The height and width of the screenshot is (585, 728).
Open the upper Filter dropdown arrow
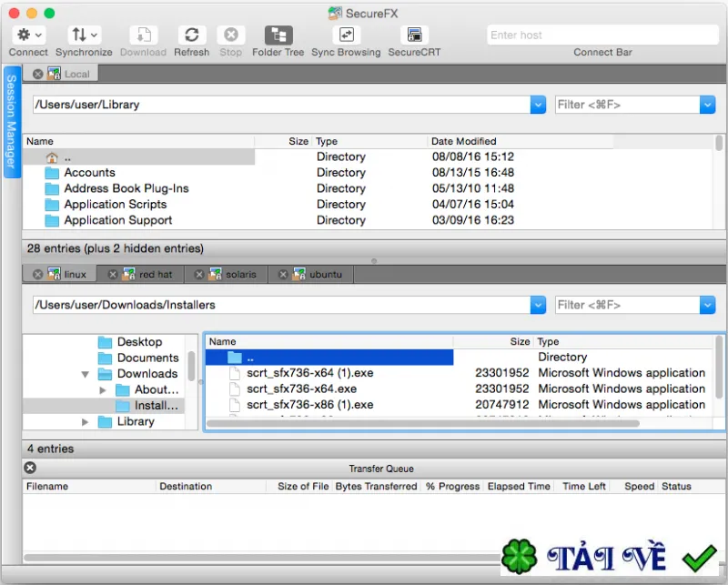tap(707, 105)
